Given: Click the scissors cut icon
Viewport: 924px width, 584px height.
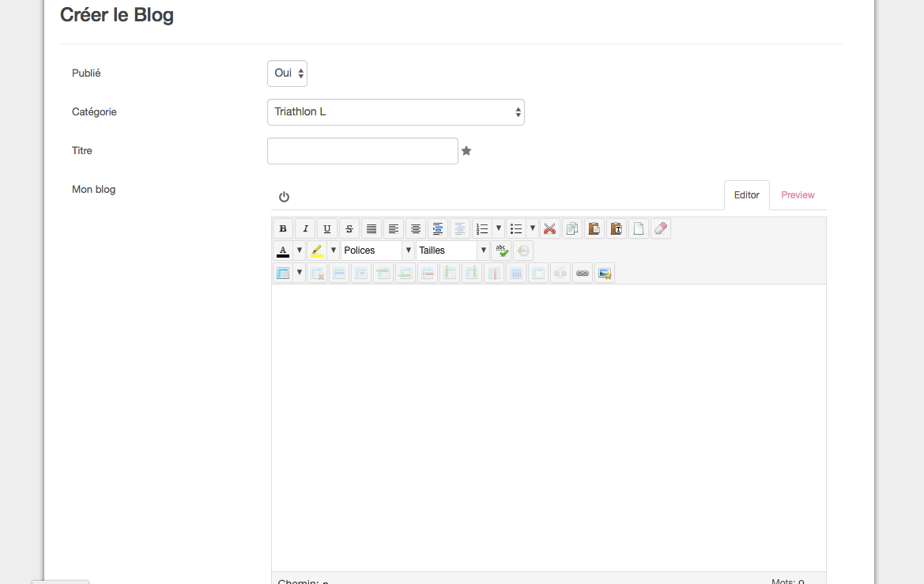Looking at the screenshot, I should pyautogui.click(x=550, y=229).
